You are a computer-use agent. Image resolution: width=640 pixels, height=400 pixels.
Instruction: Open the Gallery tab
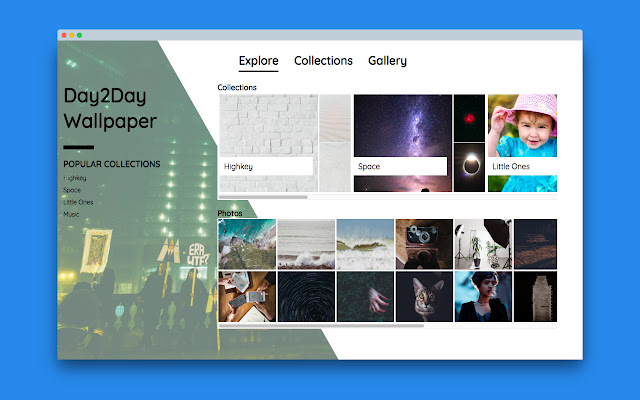(387, 61)
